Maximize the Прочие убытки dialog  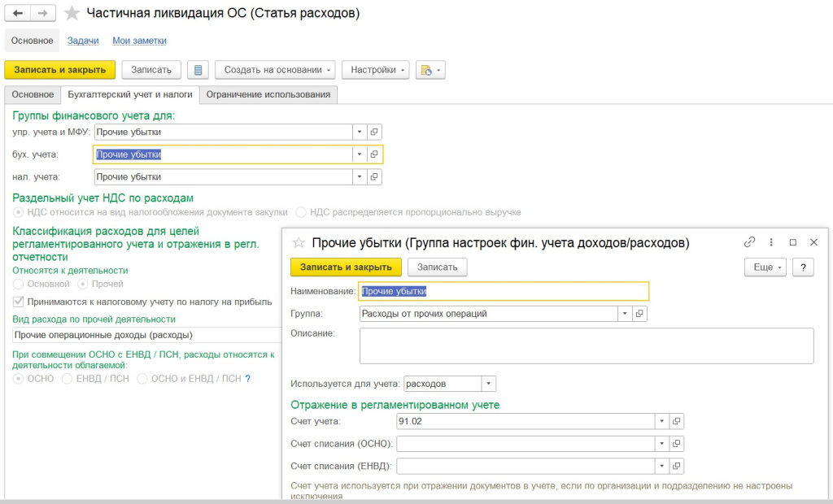point(792,242)
